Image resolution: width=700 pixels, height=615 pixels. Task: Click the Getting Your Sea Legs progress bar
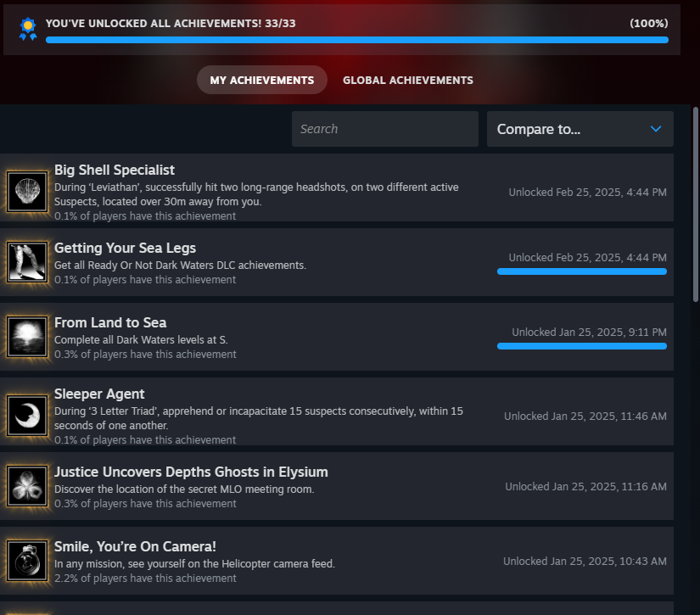point(582,271)
